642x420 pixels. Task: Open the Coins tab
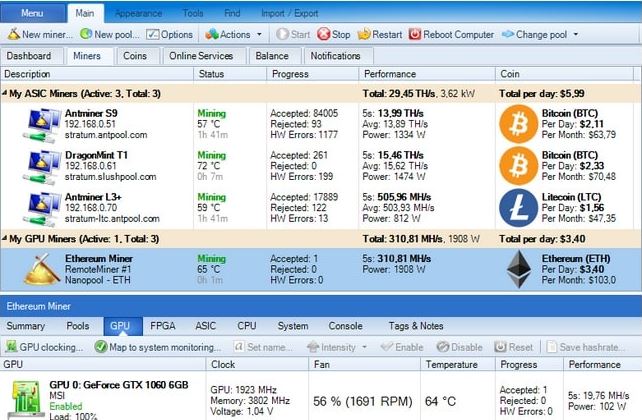(x=135, y=56)
